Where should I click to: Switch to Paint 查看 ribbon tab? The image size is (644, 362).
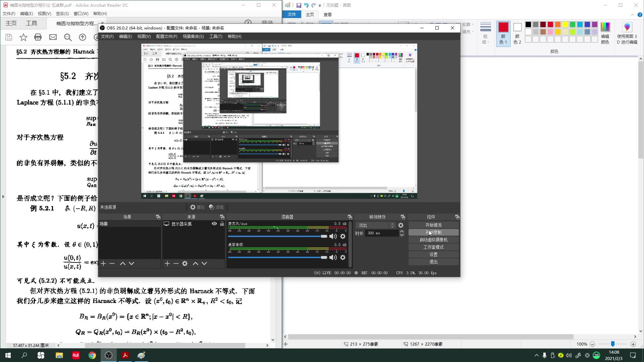tap(328, 14)
